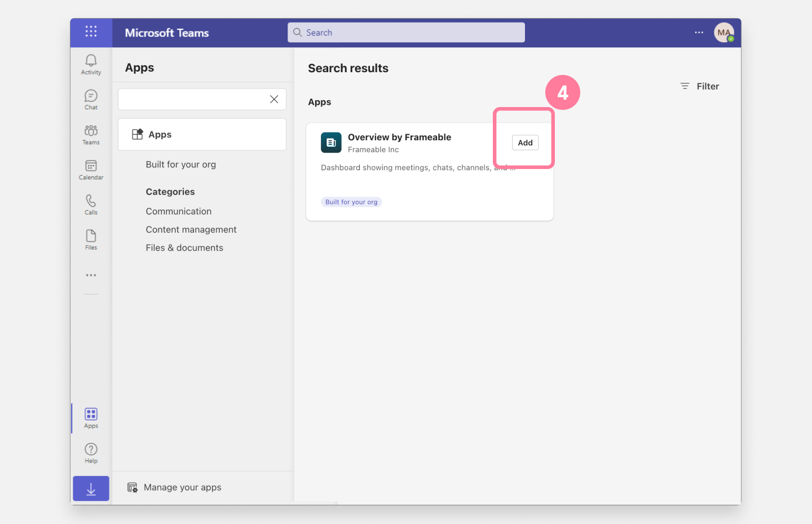
Task: Open the Calendar view
Action: tap(91, 170)
